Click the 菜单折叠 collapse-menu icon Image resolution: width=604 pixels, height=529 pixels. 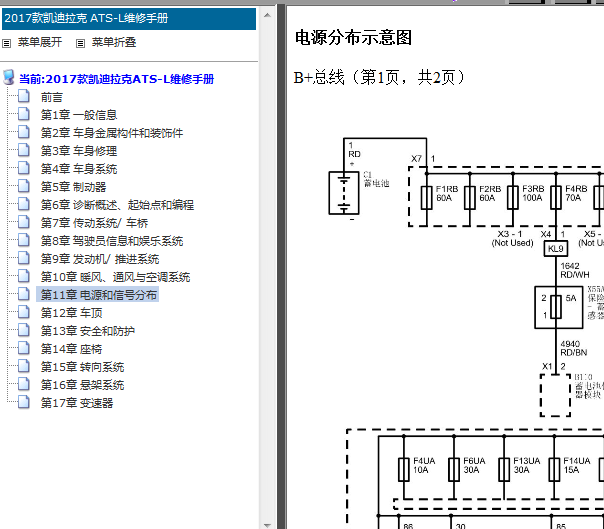[x=80, y=43]
